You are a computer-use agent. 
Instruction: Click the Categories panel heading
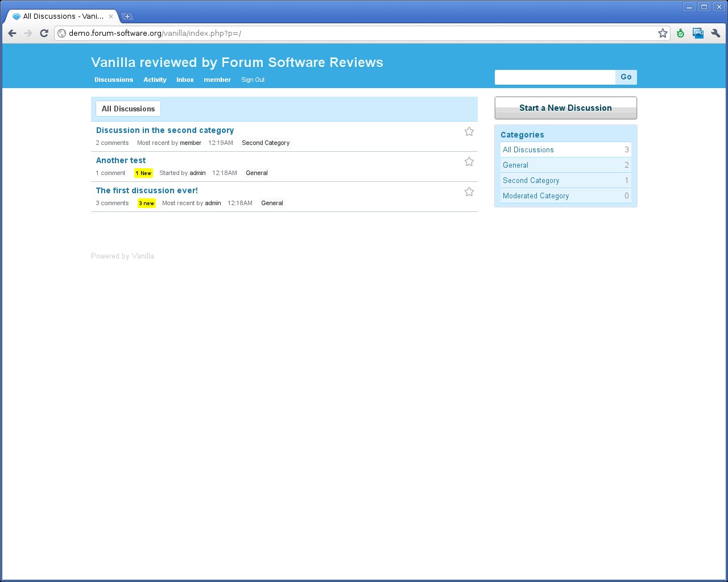(522, 135)
